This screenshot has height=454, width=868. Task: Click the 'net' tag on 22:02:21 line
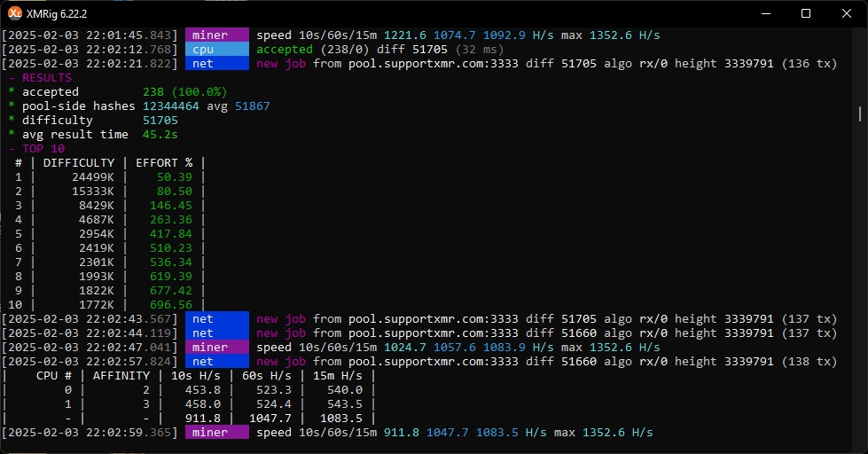(x=217, y=64)
